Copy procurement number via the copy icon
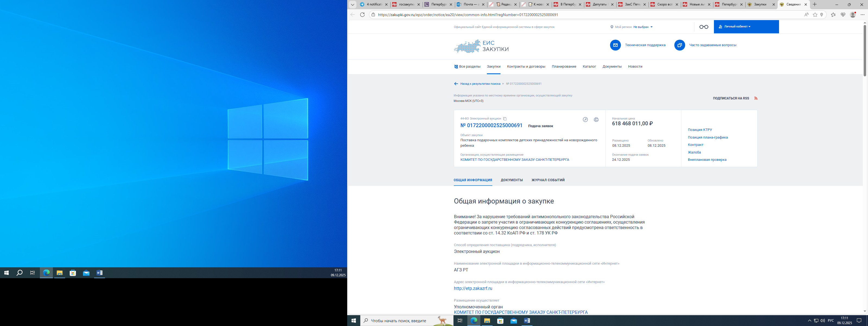868x326 pixels. [x=505, y=119]
